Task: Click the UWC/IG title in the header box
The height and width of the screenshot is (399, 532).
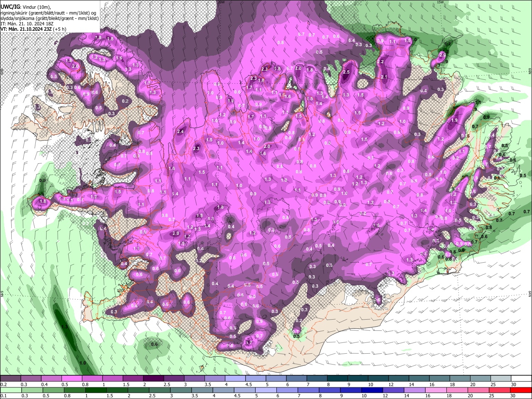Action: (x=10, y=7)
